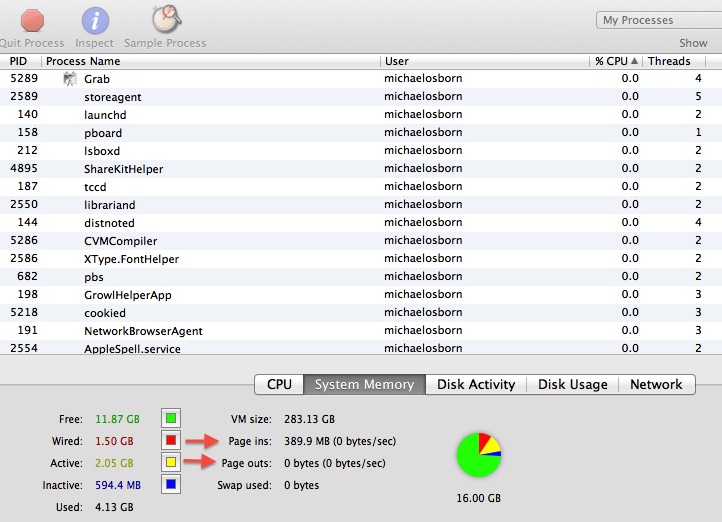The height and width of the screenshot is (522, 722).
Task: Toggle the % CPU sort arrow
Action: coord(635,61)
